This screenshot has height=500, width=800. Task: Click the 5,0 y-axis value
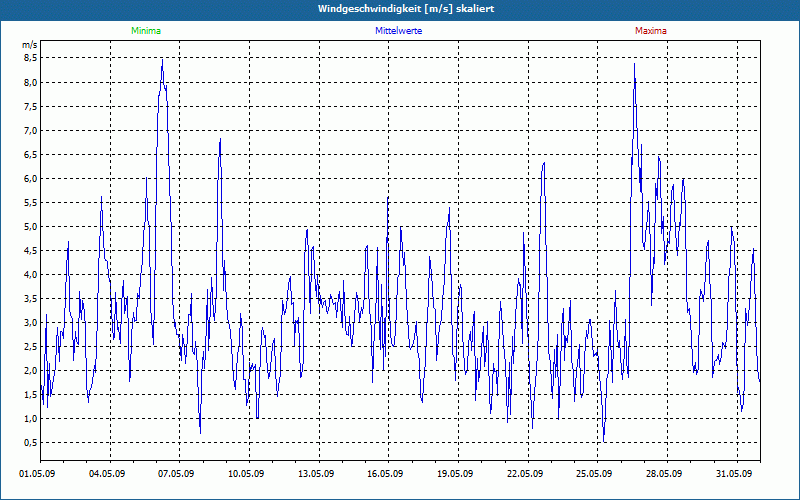coord(30,226)
